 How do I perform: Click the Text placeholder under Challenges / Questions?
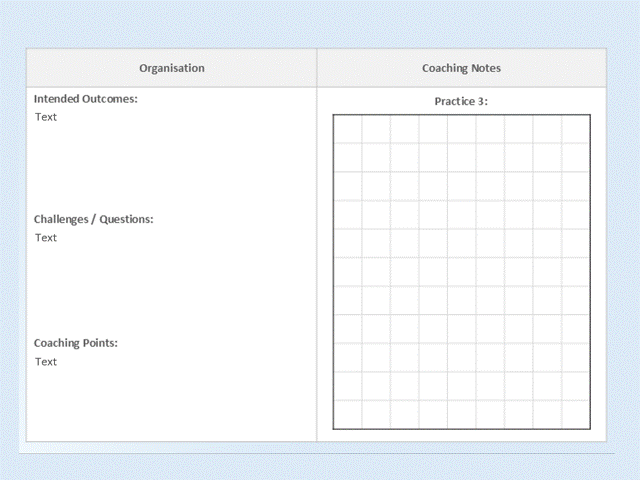tap(46, 238)
